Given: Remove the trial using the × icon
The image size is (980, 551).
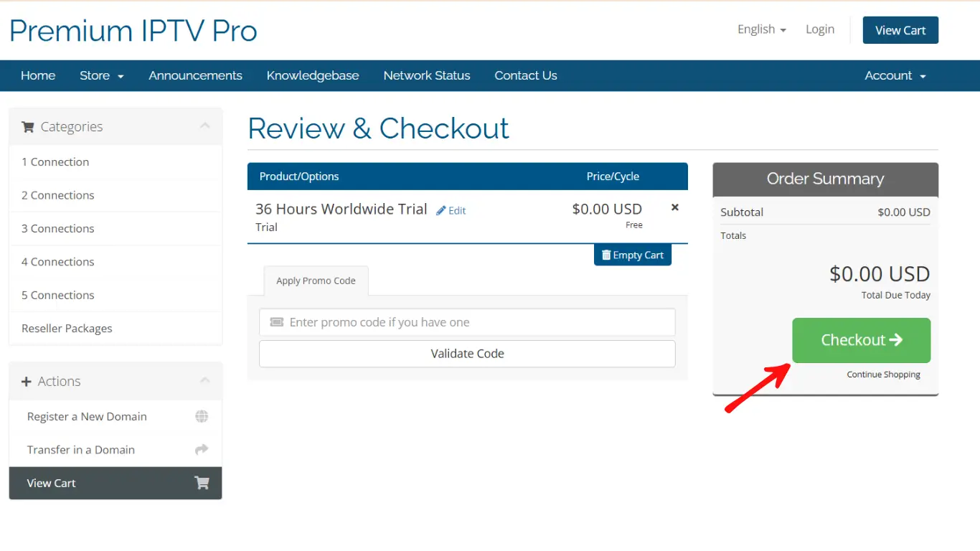Looking at the screenshot, I should [674, 207].
